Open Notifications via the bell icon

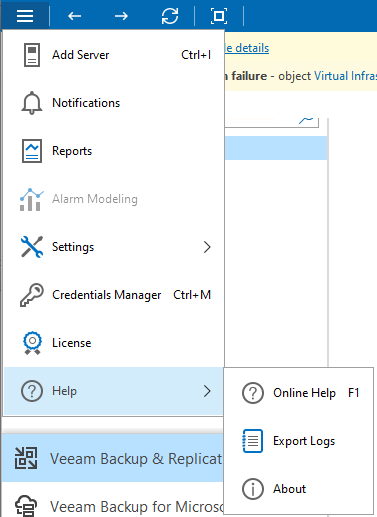click(x=32, y=103)
